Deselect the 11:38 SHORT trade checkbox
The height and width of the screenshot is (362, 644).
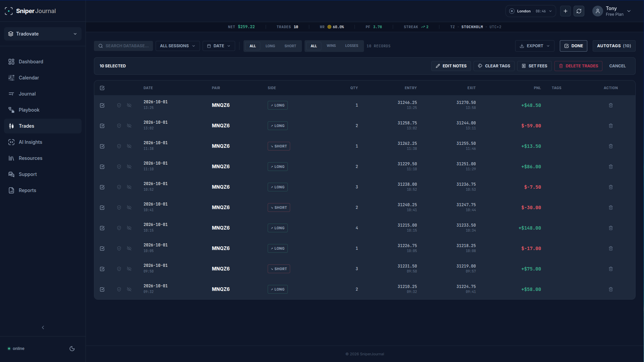(x=102, y=146)
